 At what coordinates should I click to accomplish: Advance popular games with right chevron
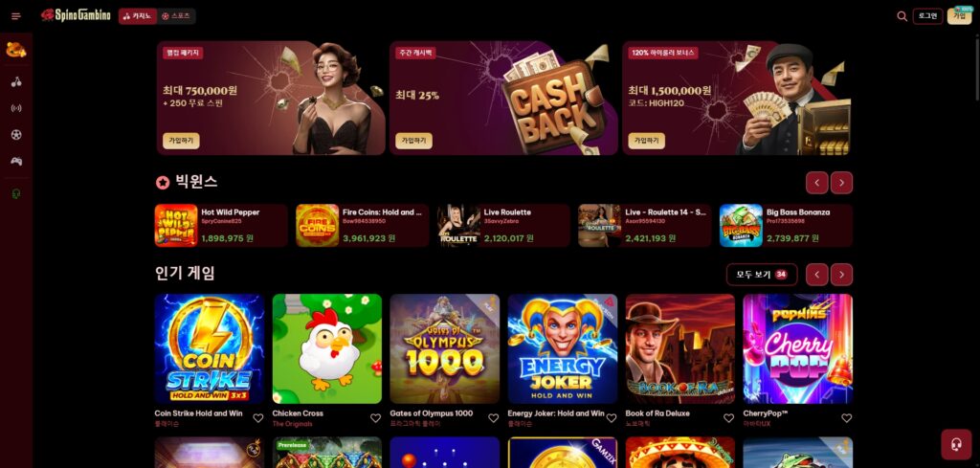click(x=841, y=275)
